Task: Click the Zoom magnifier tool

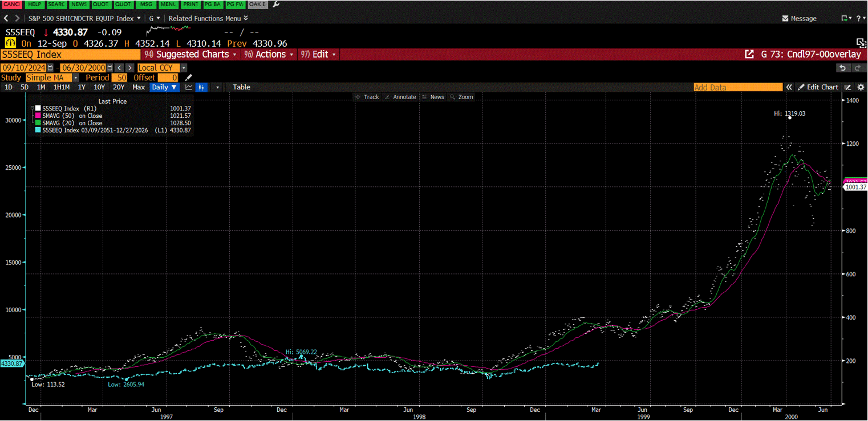Action: (x=461, y=97)
